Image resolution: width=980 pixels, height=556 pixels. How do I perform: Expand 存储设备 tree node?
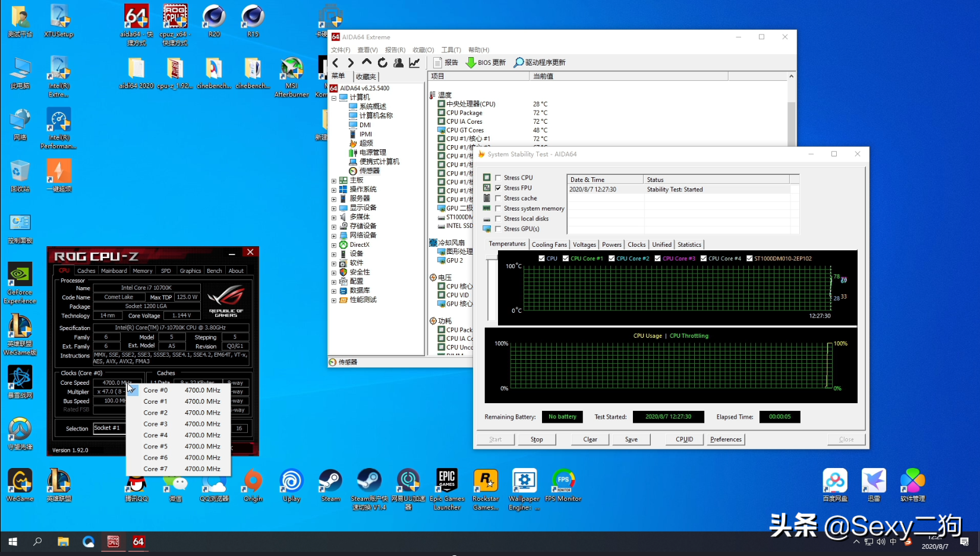click(x=334, y=227)
